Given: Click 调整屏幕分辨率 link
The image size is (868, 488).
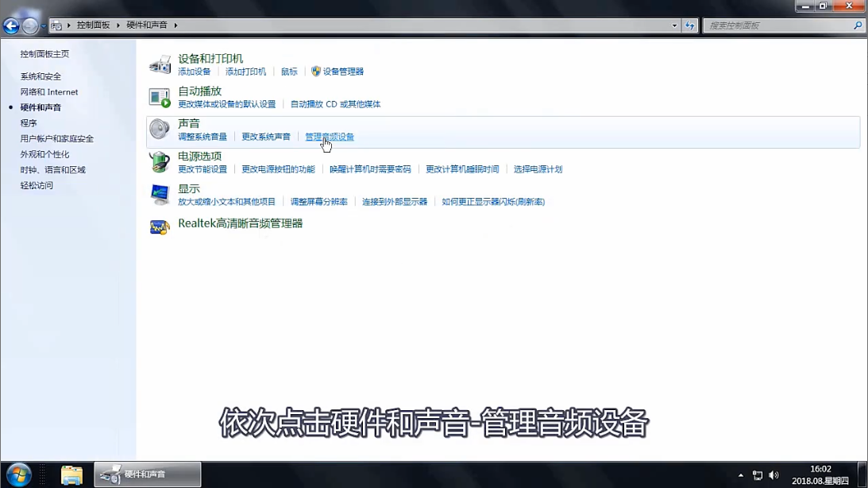Looking at the screenshot, I should coord(319,202).
